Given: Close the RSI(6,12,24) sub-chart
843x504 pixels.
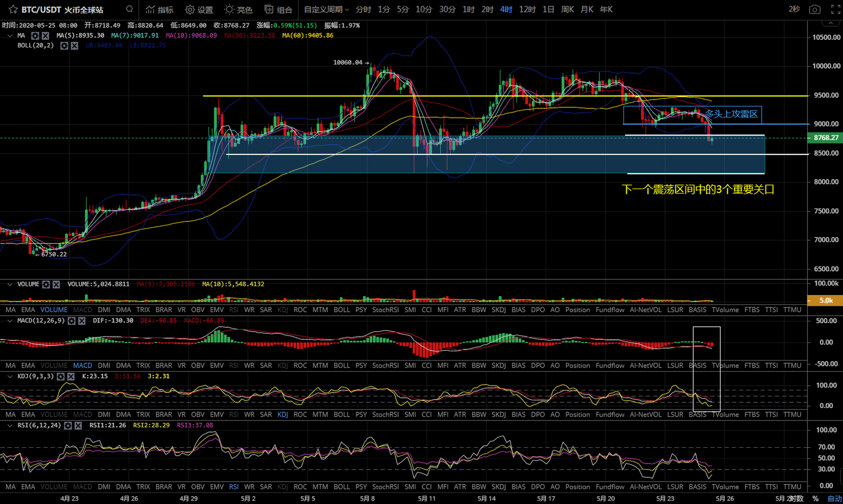Looking at the screenshot, I should tap(78, 426).
